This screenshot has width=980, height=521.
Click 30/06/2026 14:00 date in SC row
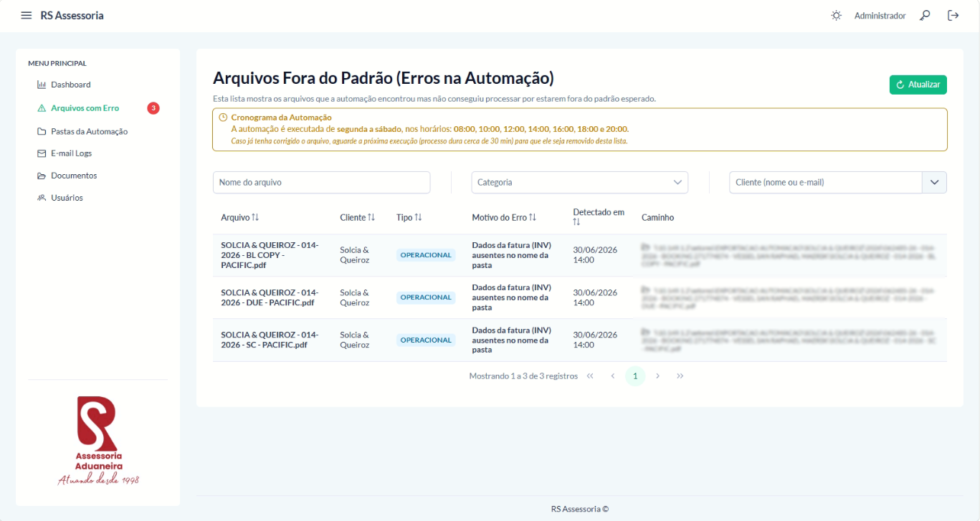(x=595, y=340)
